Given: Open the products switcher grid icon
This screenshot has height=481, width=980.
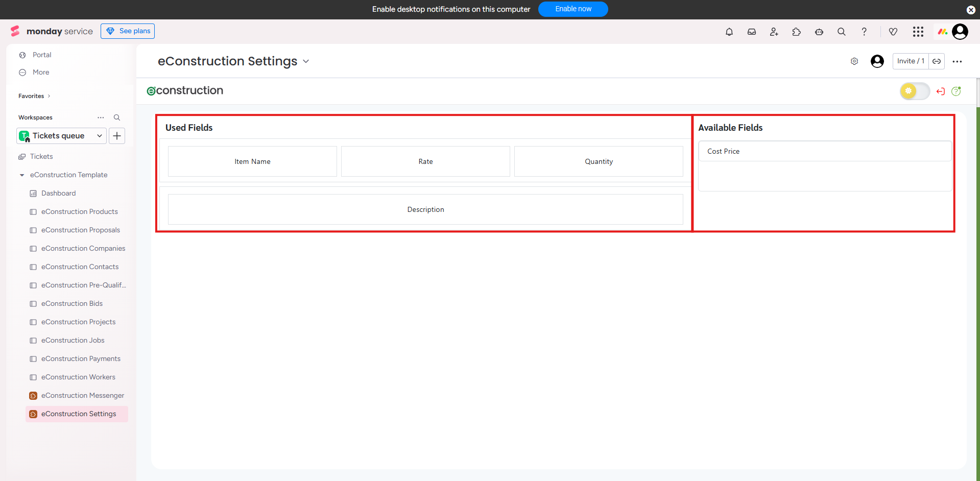Looking at the screenshot, I should (x=918, y=32).
